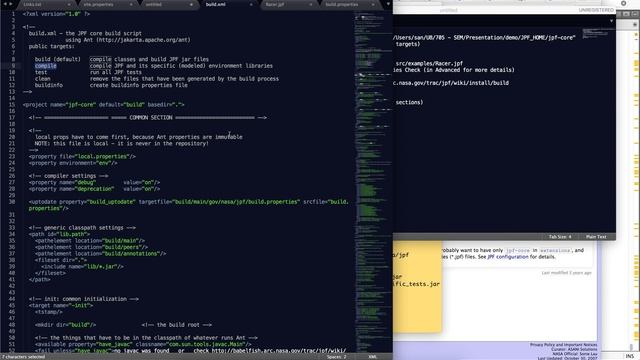Close the Links.txt tab
Image resolution: width=640 pixels, height=360 pixels.
coord(69,4)
